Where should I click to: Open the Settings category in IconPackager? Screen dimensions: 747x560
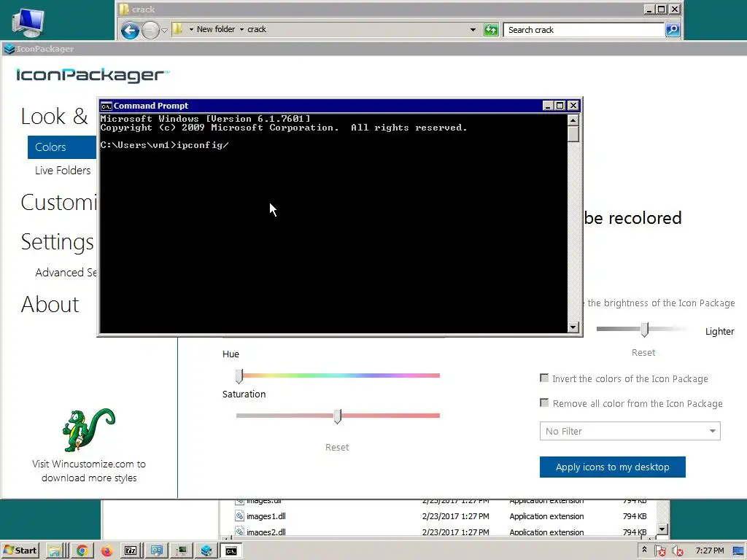(x=58, y=242)
